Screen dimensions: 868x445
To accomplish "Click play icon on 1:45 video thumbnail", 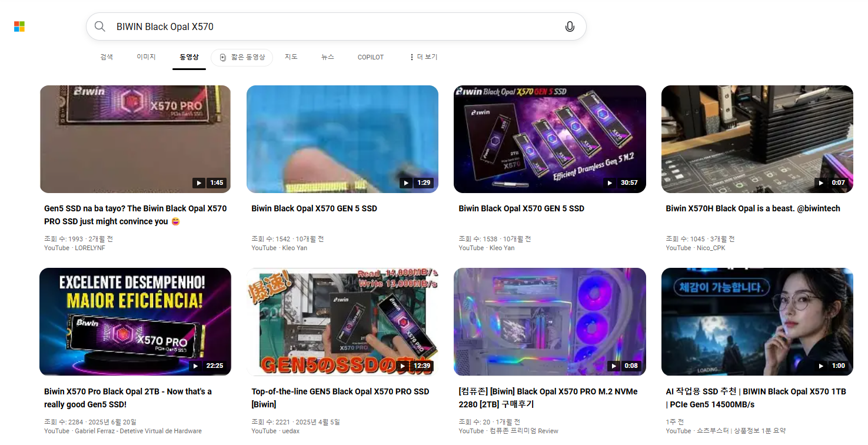I will [199, 183].
